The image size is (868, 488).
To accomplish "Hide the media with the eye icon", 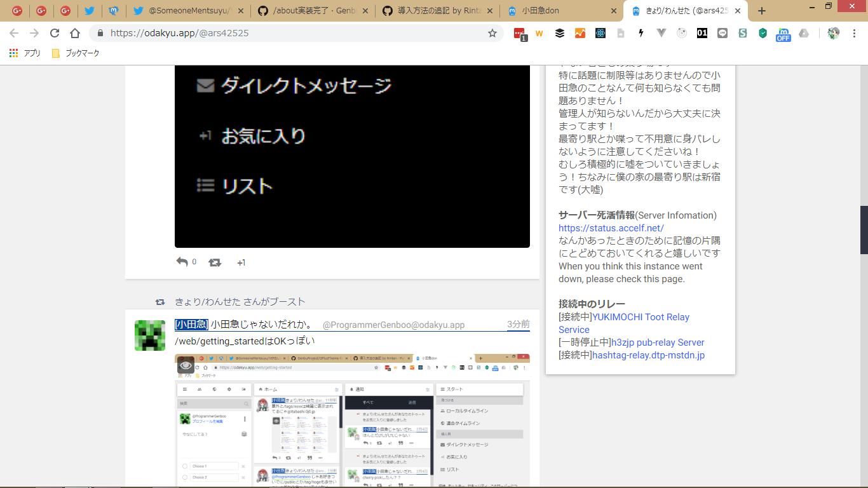I will 186,365.
